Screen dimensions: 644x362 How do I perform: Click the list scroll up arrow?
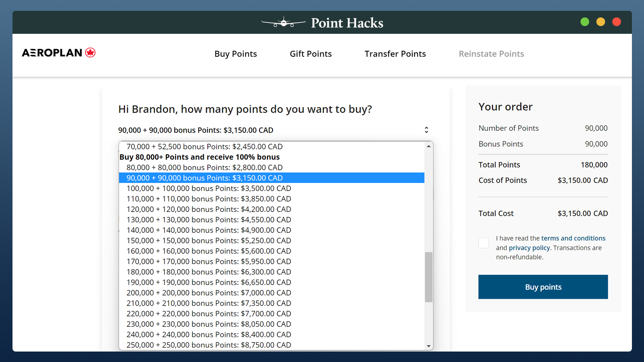click(429, 146)
